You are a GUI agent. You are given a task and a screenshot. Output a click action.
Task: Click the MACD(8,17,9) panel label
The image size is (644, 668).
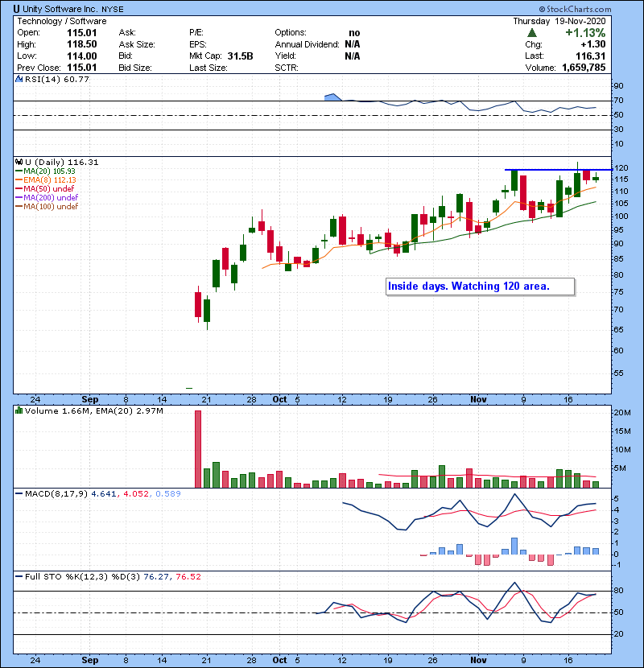pos(56,494)
